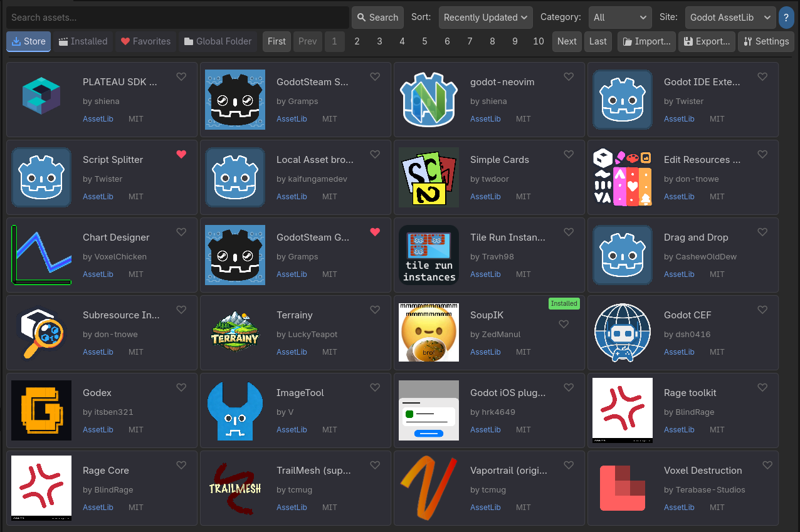Click the ImageTool title text
The image size is (800, 532).
[x=300, y=393]
